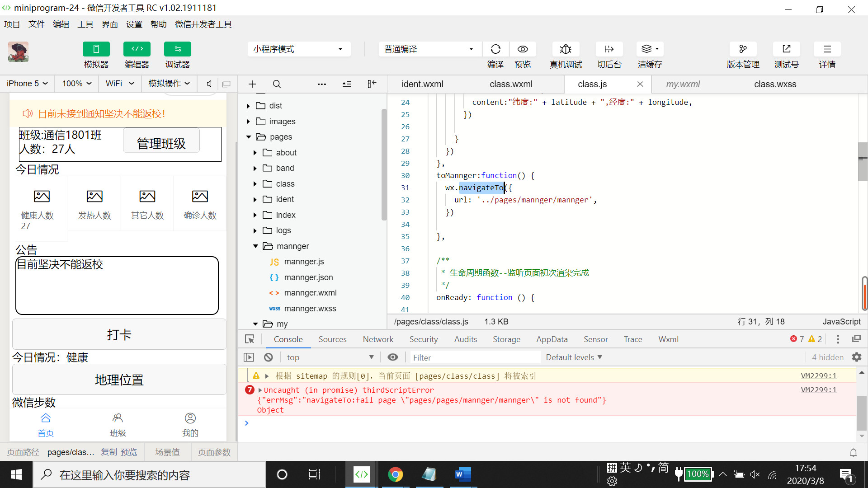
Task: Click the VM2299:1 error source link
Action: (818, 389)
